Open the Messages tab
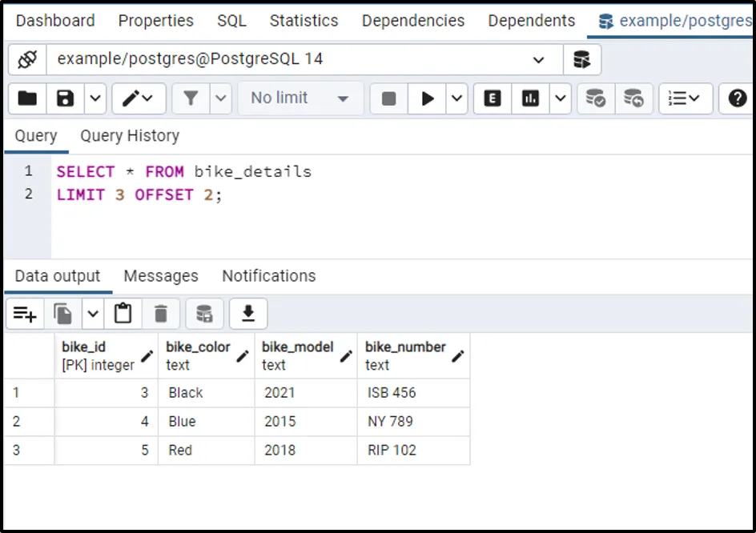This screenshot has width=756, height=533. pos(161,276)
